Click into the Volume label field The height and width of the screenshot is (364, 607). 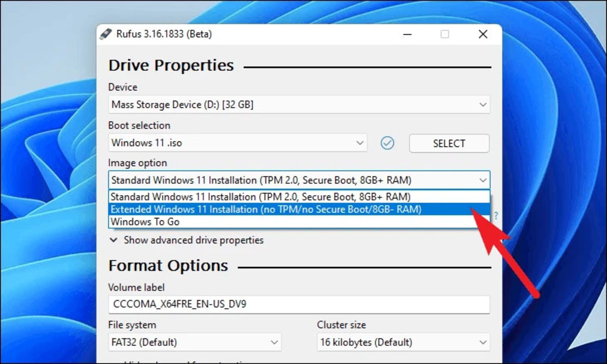299,304
